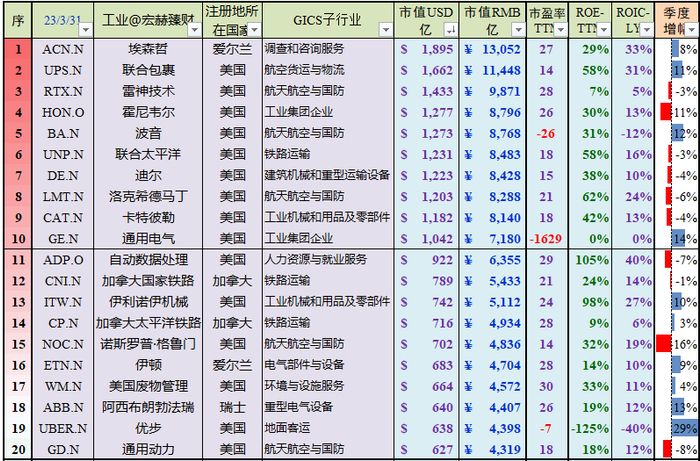Image resolution: width=700 pixels, height=461 pixels.
Task: Select P/E value -1629 for GE.N
Action: click(547, 238)
